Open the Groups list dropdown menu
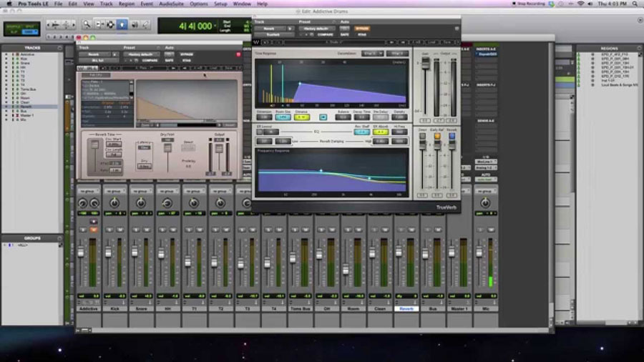This screenshot has width=644, height=362. [60, 238]
